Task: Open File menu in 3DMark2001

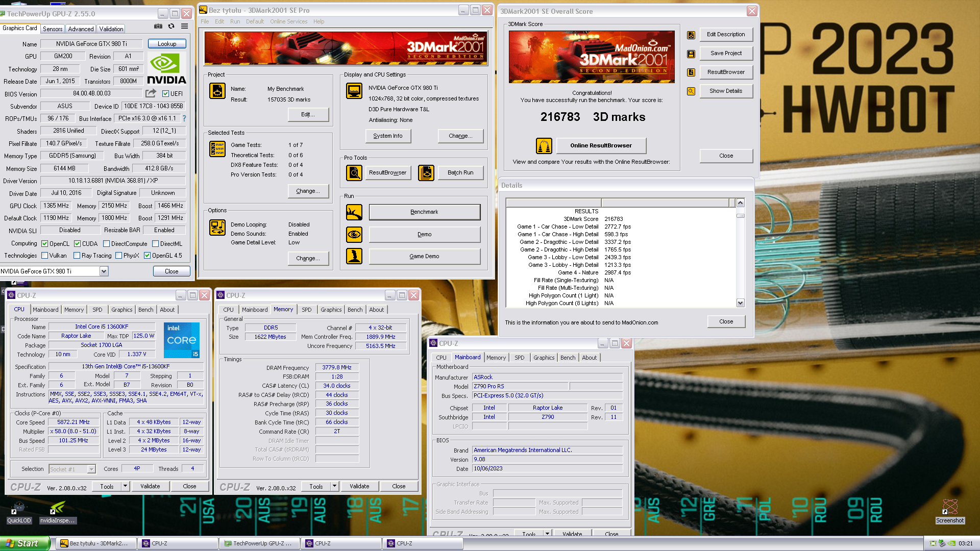Action: [205, 21]
